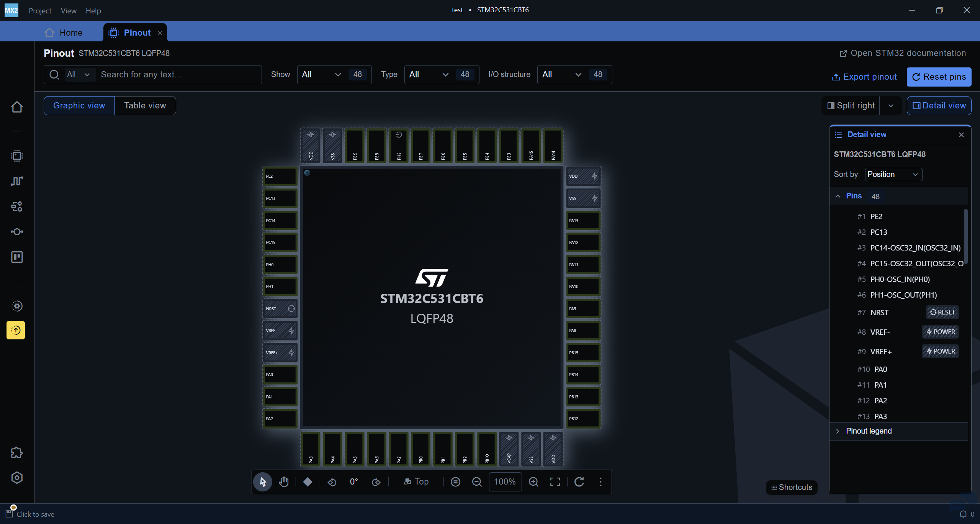Image resolution: width=980 pixels, height=524 pixels.
Task: Expand the Pinout legend section
Action: 869,431
